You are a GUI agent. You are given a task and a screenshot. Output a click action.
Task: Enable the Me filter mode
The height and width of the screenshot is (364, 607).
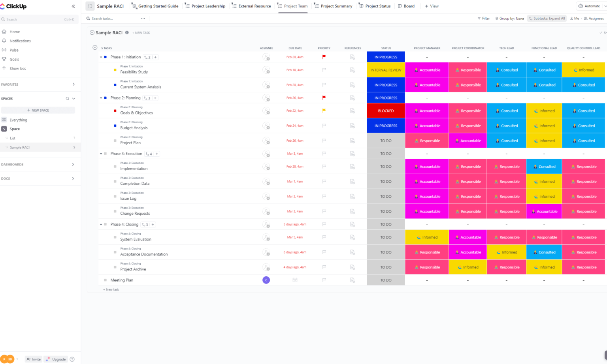pos(574,18)
